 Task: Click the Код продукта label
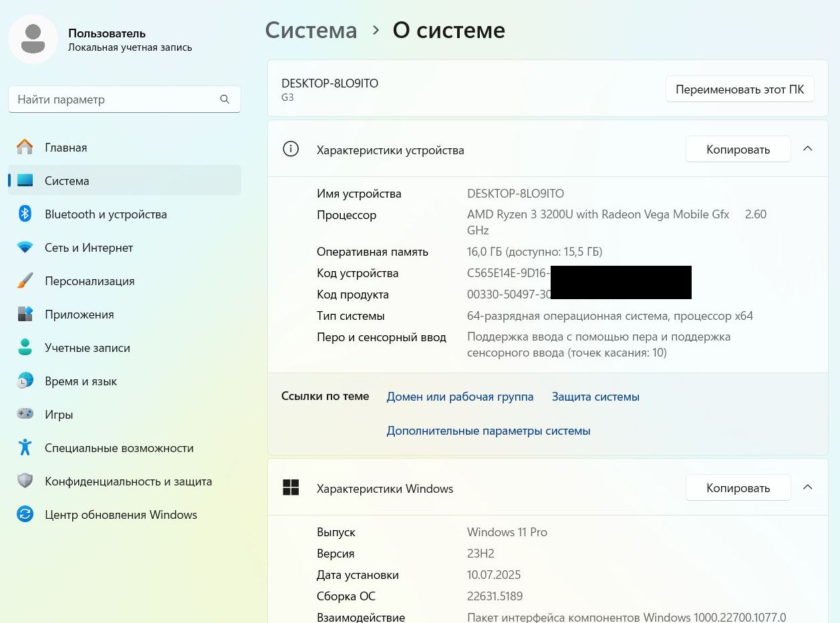point(353,294)
